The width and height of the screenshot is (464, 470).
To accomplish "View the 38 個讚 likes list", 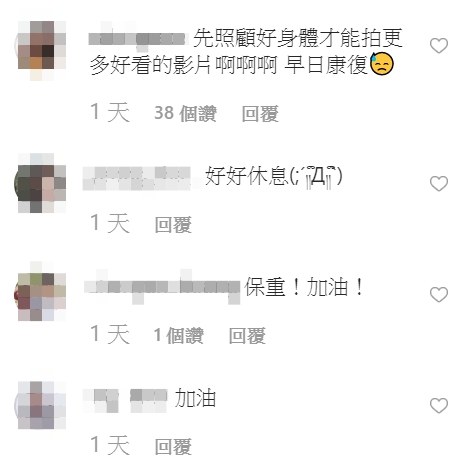I will click(x=185, y=113).
